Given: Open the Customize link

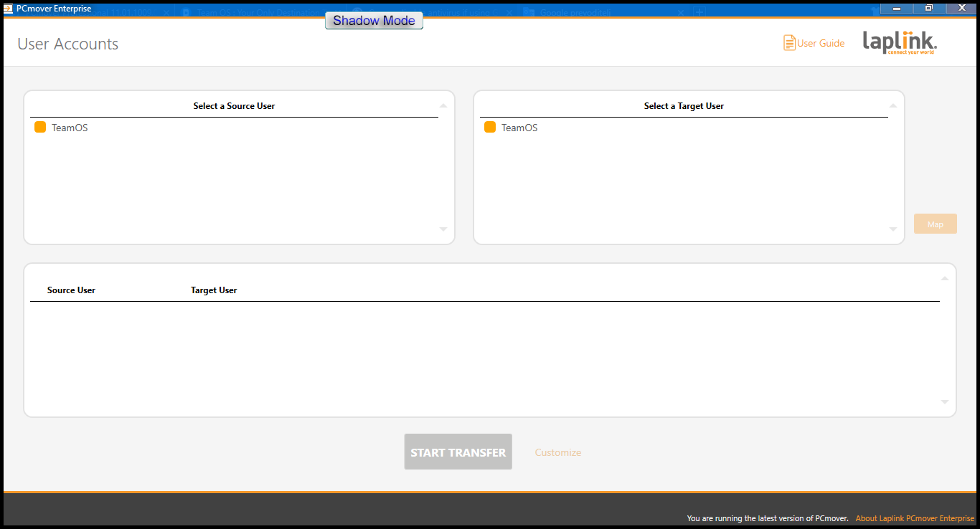Looking at the screenshot, I should pyautogui.click(x=558, y=452).
